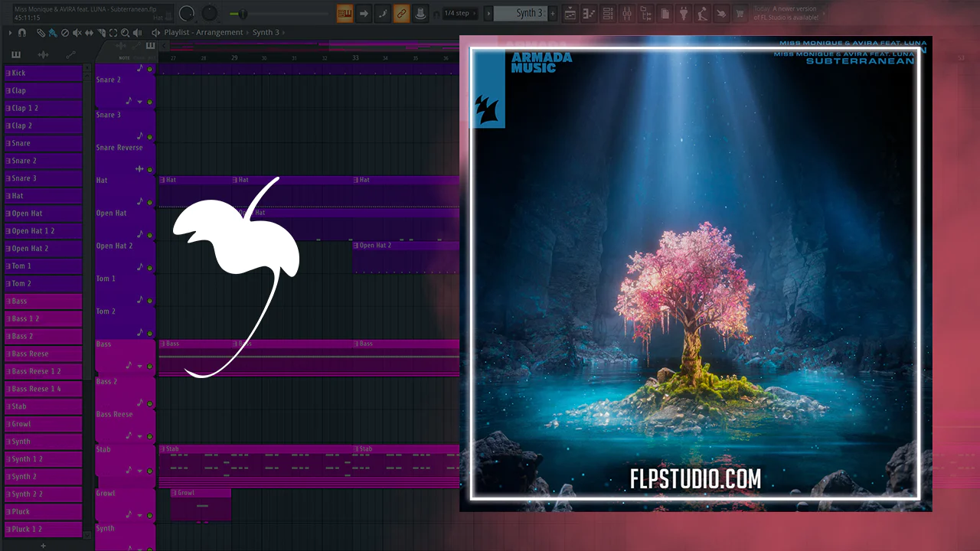Viewport: 980px width, 551px height.
Task: Open the Channel rack view icon
Action: [x=608, y=13]
